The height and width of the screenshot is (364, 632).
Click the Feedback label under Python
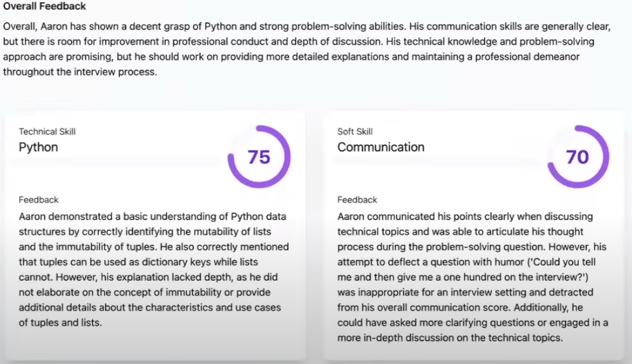coord(39,199)
